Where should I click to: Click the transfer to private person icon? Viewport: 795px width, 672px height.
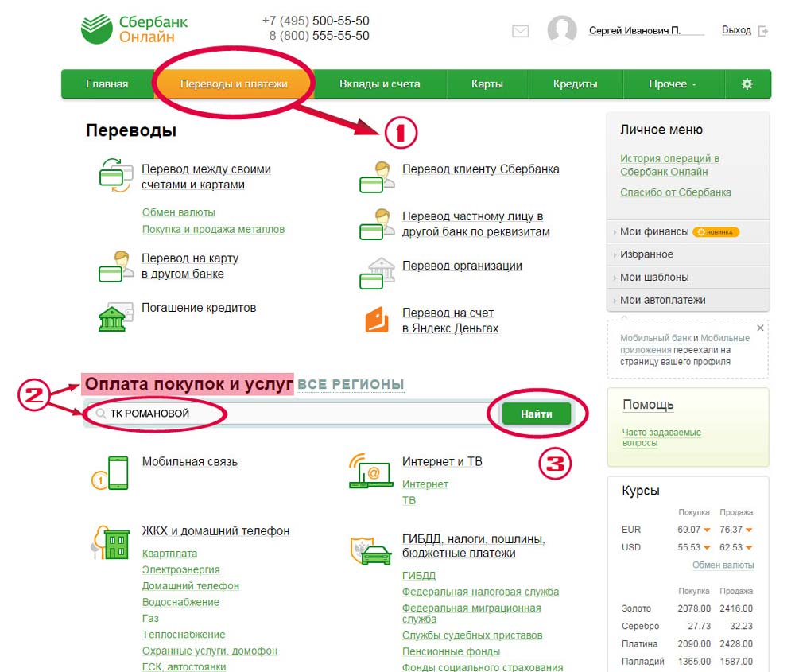(x=377, y=223)
